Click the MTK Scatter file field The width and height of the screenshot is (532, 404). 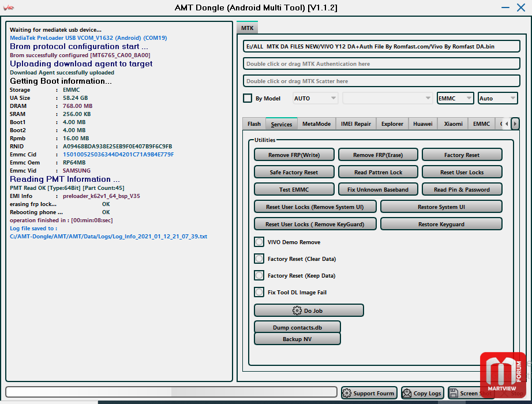pos(381,81)
